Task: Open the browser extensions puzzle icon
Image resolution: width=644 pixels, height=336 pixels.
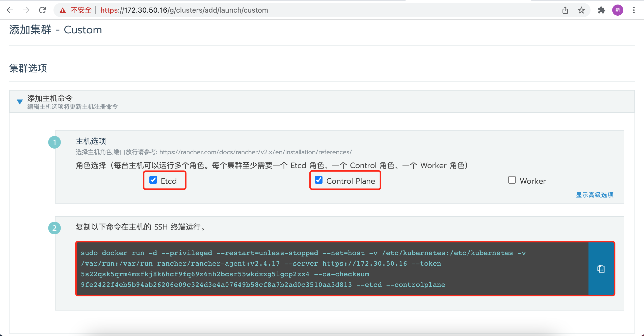Action: point(602,10)
